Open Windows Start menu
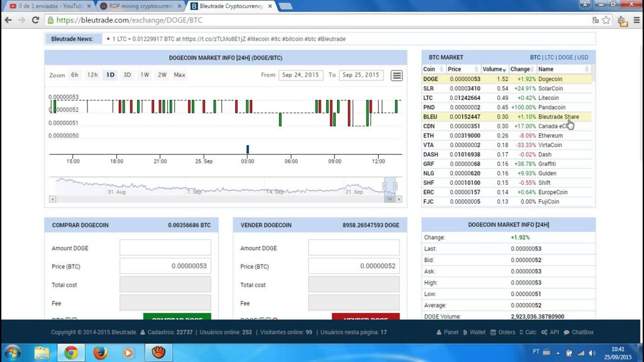This screenshot has width=644, height=362. (x=13, y=353)
